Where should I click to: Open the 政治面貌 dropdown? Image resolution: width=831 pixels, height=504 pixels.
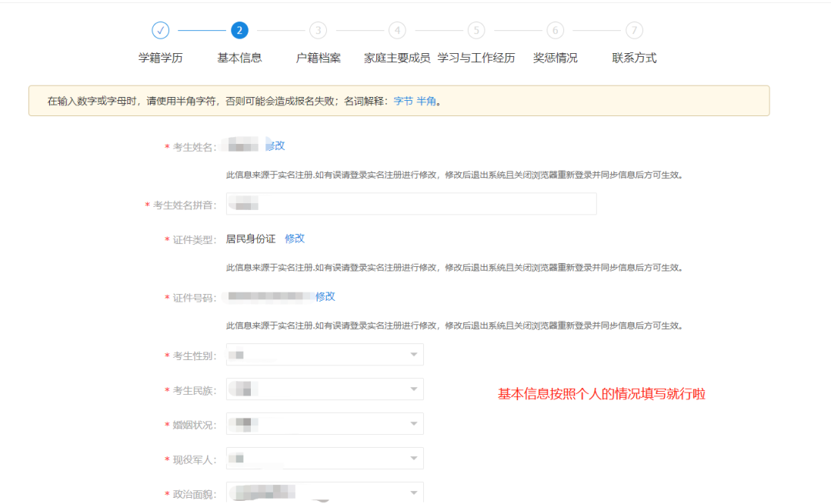325,492
